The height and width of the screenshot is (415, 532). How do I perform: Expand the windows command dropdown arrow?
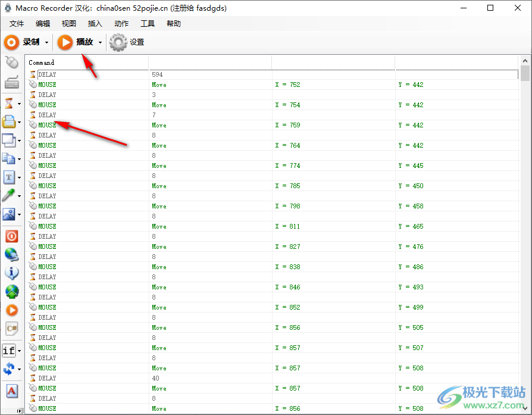19,141
